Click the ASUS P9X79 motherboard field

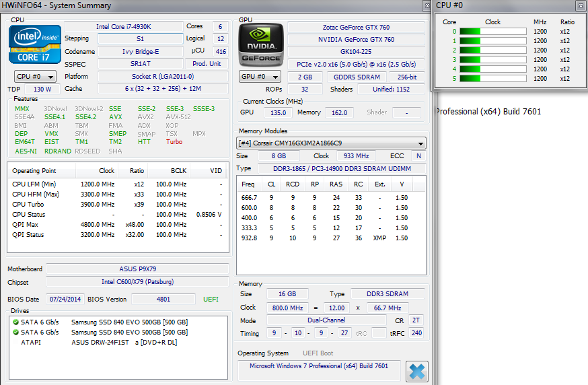pos(138,269)
